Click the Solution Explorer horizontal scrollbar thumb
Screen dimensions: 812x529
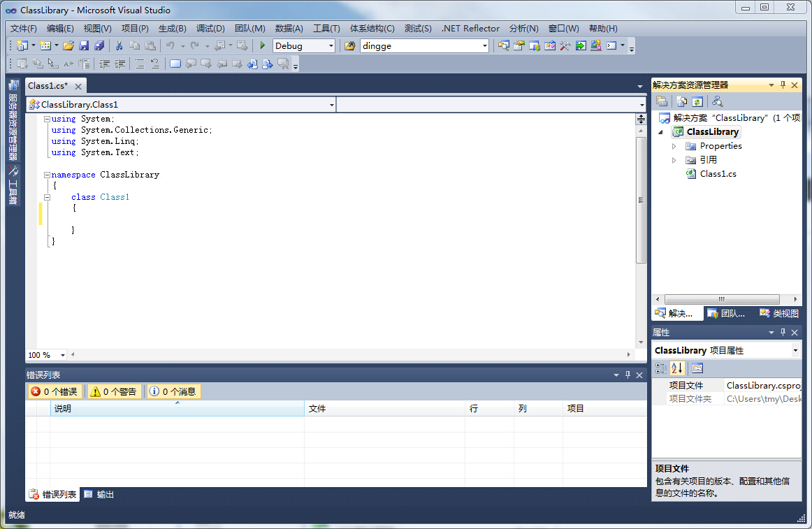tap(722, 300)
